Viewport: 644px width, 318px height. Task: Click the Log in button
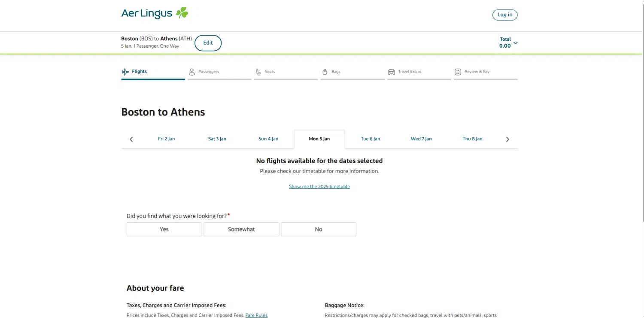point(505,15)
